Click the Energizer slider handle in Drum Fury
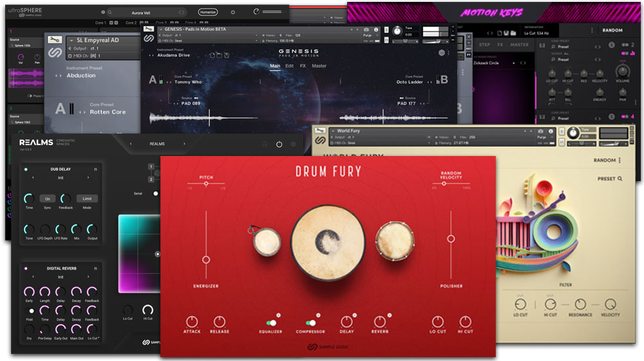The width and height of the screenshot is (644, 361). point(206,260)
